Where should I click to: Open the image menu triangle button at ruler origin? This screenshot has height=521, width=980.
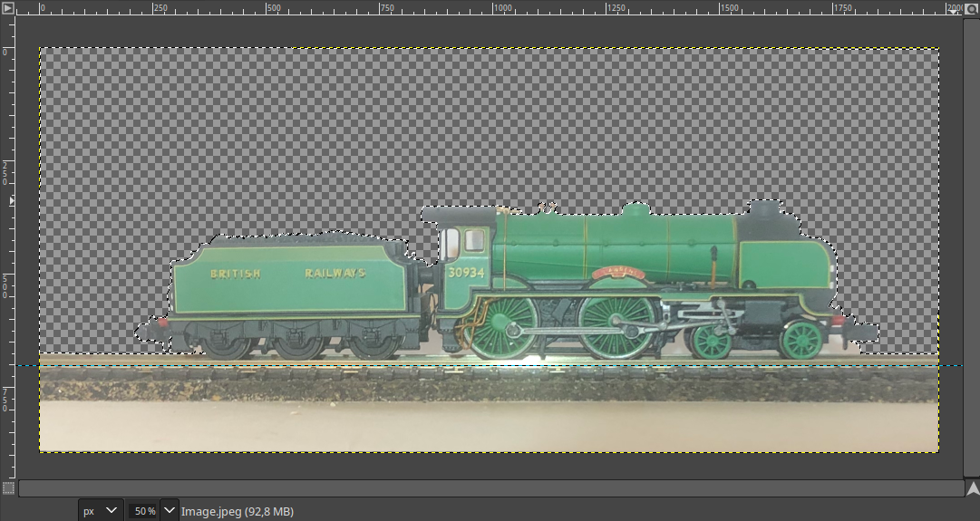(7, 8)
